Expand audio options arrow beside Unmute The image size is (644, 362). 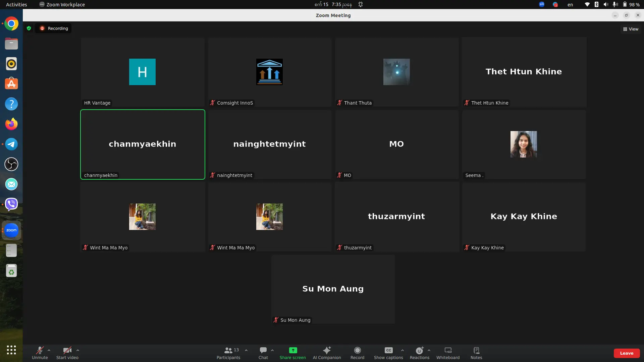[x=49, y=350]
